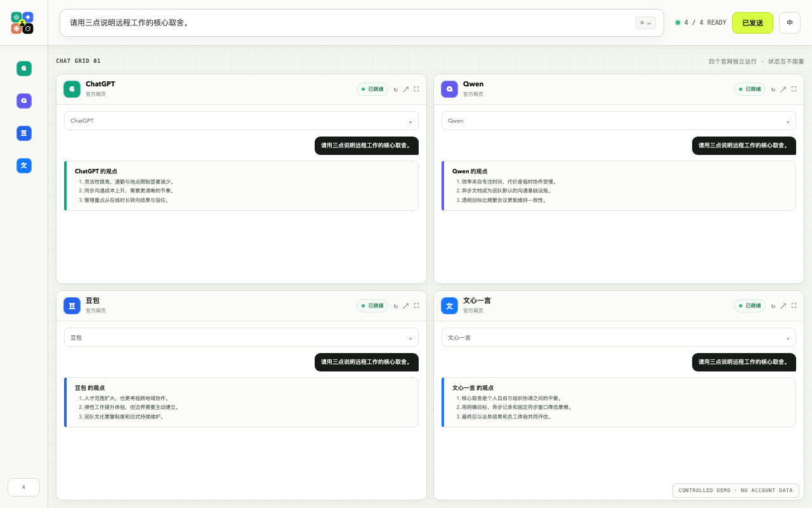This screenshot has width=812, height=508.
Task: Toggle the language switch labeled 中
Action: [790, 23]
